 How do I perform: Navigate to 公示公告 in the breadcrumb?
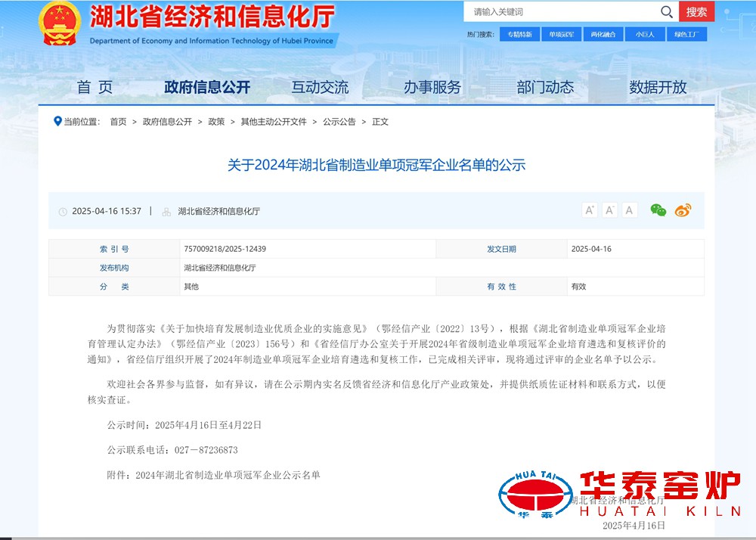click(341, 121)
